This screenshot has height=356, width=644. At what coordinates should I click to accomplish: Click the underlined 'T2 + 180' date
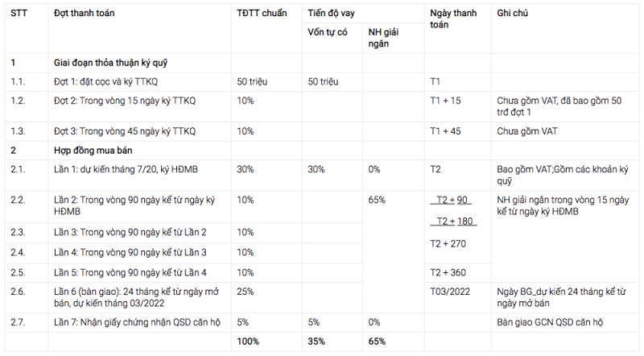pos(453,221)
